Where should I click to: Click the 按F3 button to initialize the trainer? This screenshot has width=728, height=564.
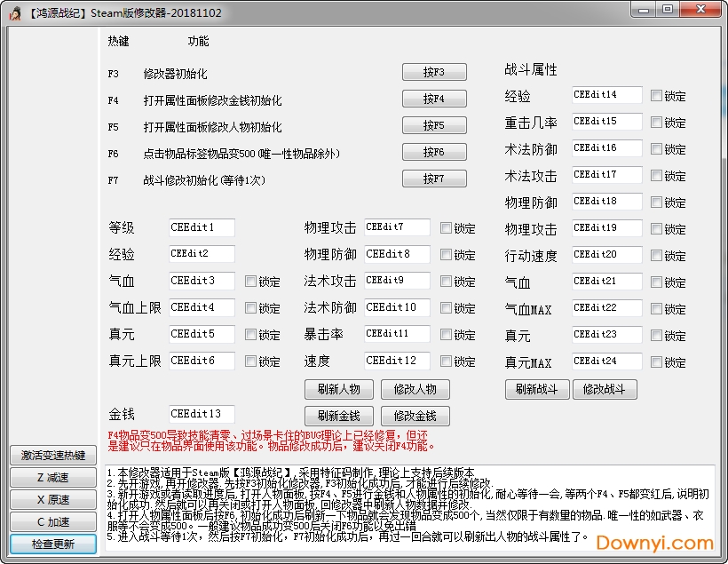(x=434, y=72)
